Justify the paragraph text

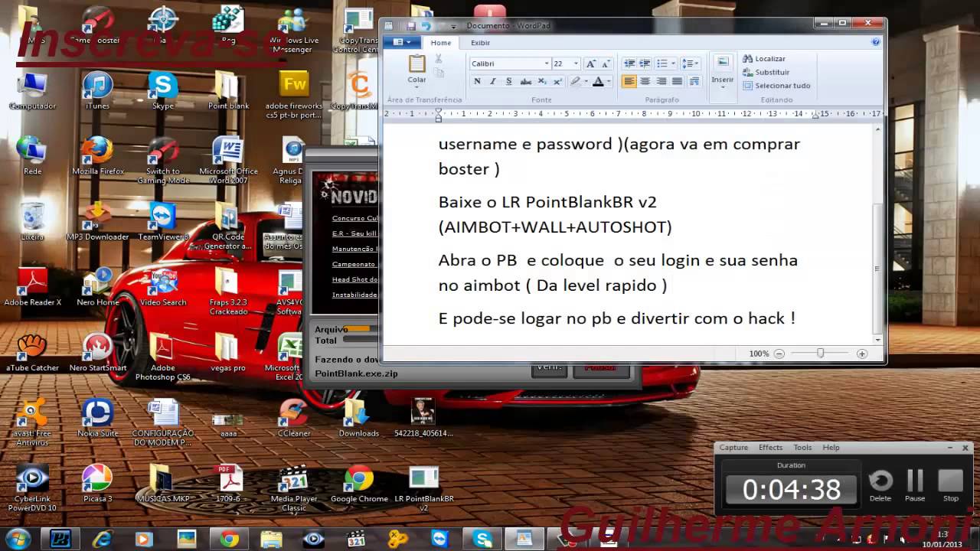click(x=678, y=81)
